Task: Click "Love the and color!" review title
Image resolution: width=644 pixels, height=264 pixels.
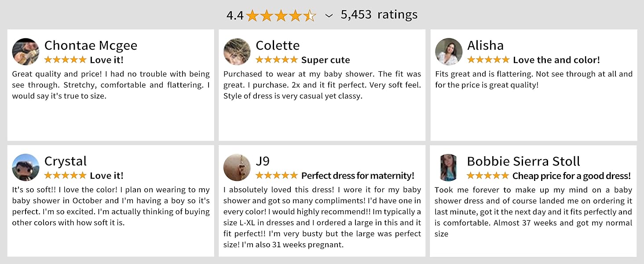Action: point(556,60)
